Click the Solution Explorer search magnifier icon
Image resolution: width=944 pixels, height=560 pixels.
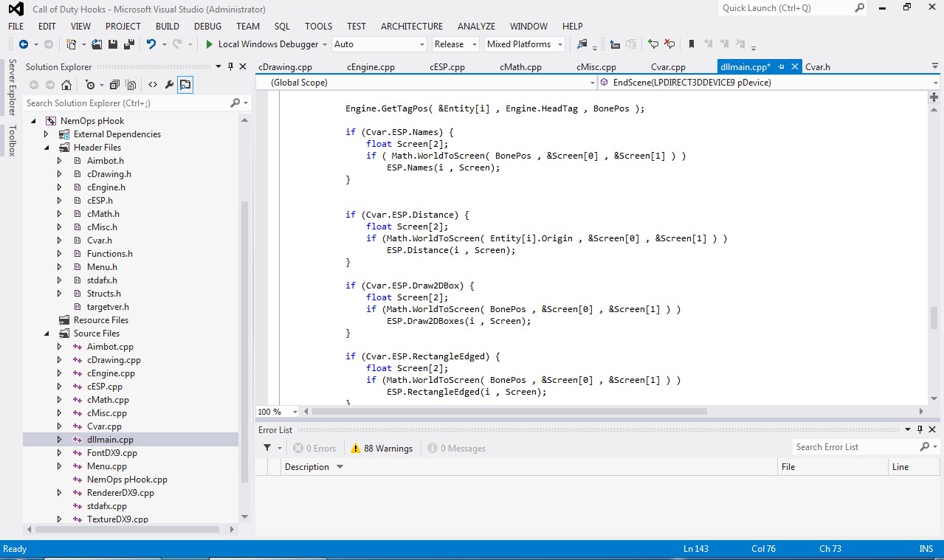tap(235, 103)
